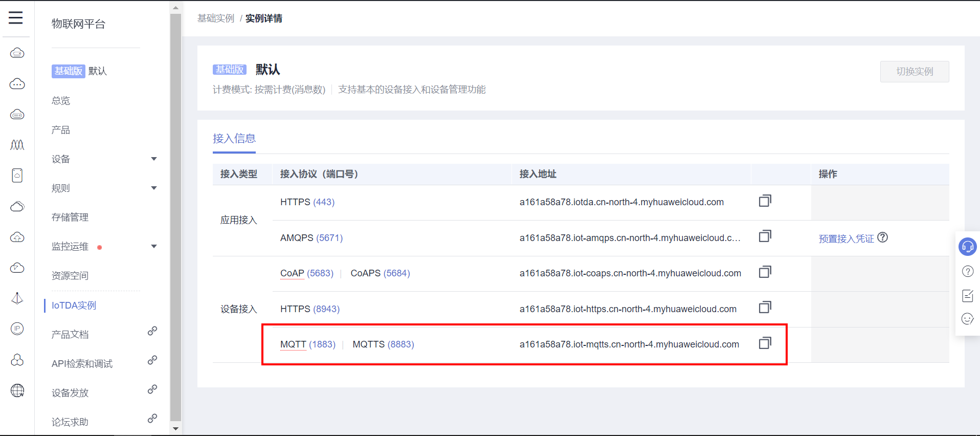Click link icon beside API检索和调试
980x436 pixels.
tap(152, 360)
